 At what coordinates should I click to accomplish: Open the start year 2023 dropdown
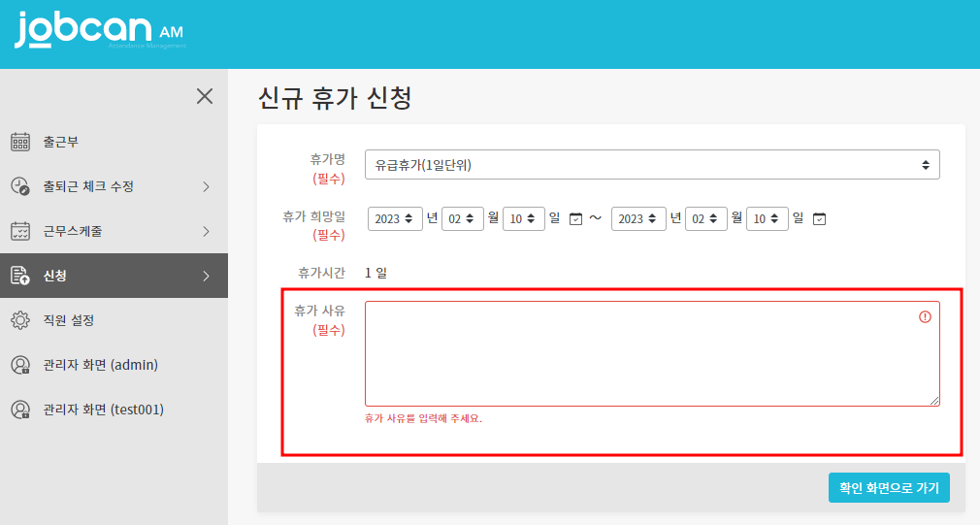[x=395, y=218]
